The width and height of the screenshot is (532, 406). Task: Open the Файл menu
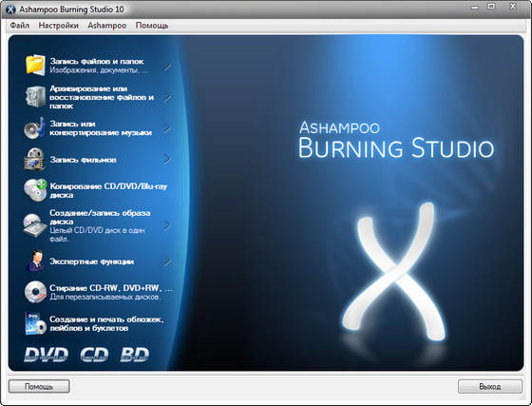tap(20, 26)
